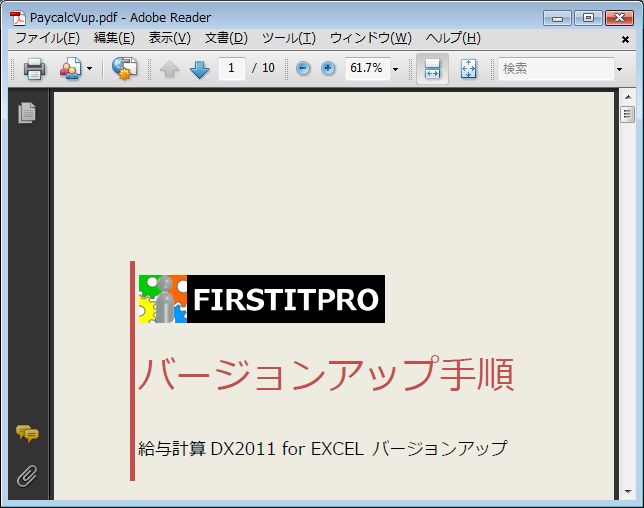Open the Comments panel icon
The height and width of the screenshot is (508, 644).
pyautogui.click(x=27, y=433)
